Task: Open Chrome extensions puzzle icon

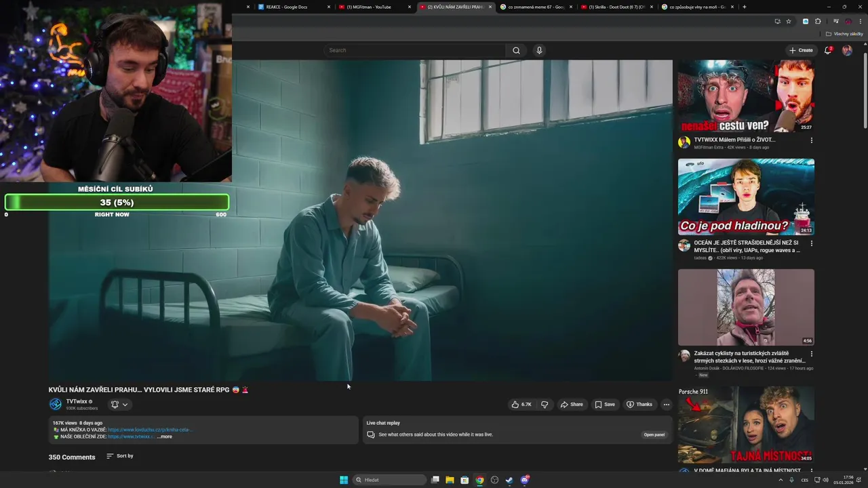Action: 818,21
